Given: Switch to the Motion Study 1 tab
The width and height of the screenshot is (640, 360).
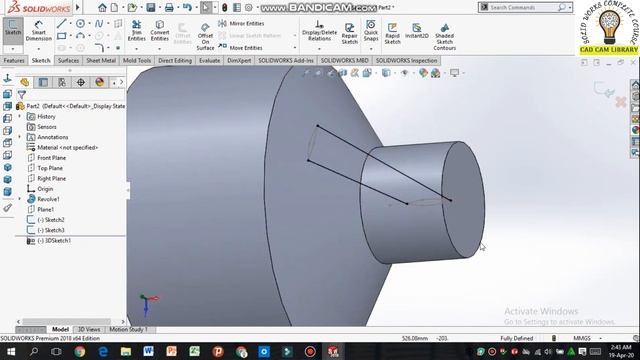Looking at the screenshot, I should click(x=128, y=329).
